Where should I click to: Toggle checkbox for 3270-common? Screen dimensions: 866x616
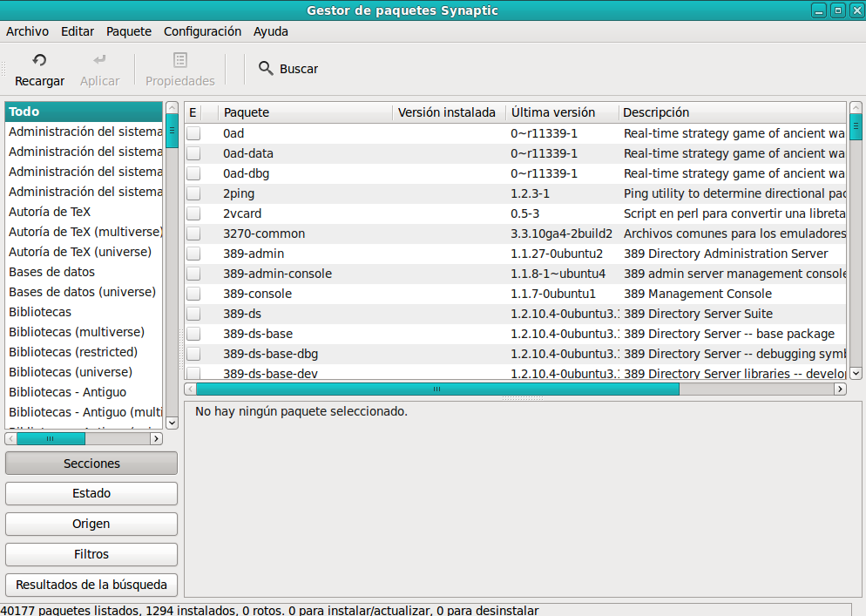point(193,234)
